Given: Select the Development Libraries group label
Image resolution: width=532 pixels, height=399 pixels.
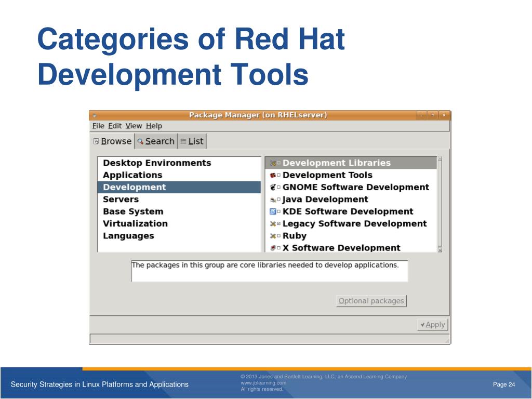Looking at the screenshot, I should (x=337, y=163).
